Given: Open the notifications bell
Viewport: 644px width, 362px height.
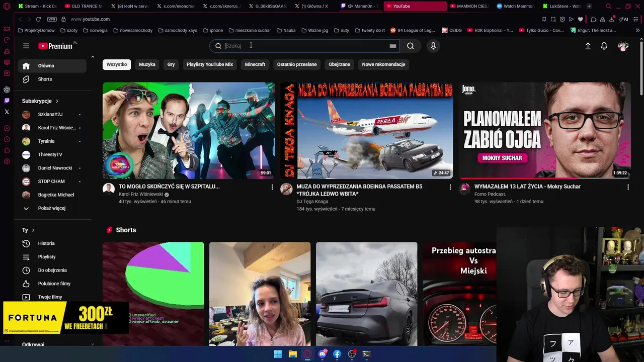Looking at the screenshot, I should click(604, 46).
